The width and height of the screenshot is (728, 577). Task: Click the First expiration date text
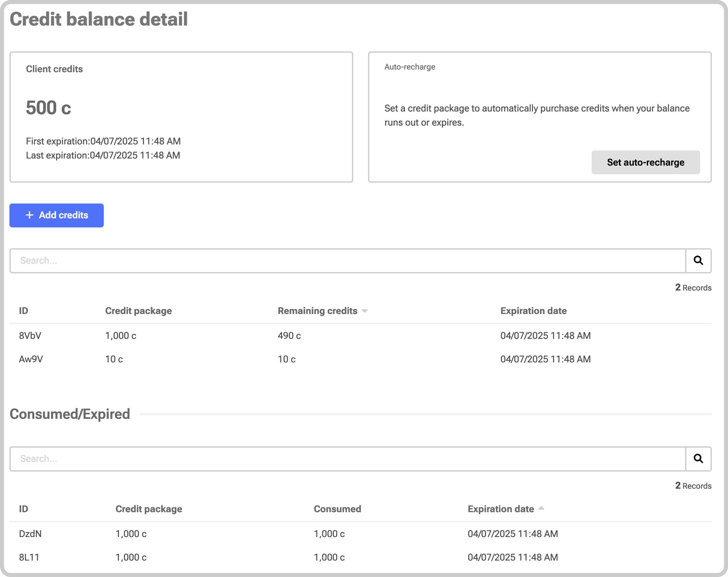103,141
